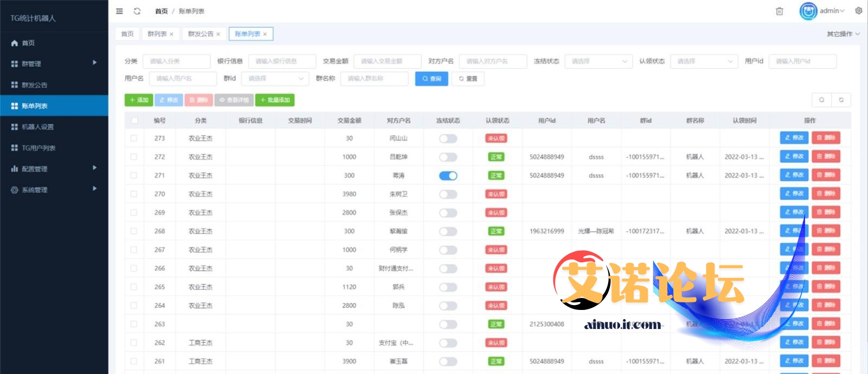Click the search icon above table right

pos(821,100)
